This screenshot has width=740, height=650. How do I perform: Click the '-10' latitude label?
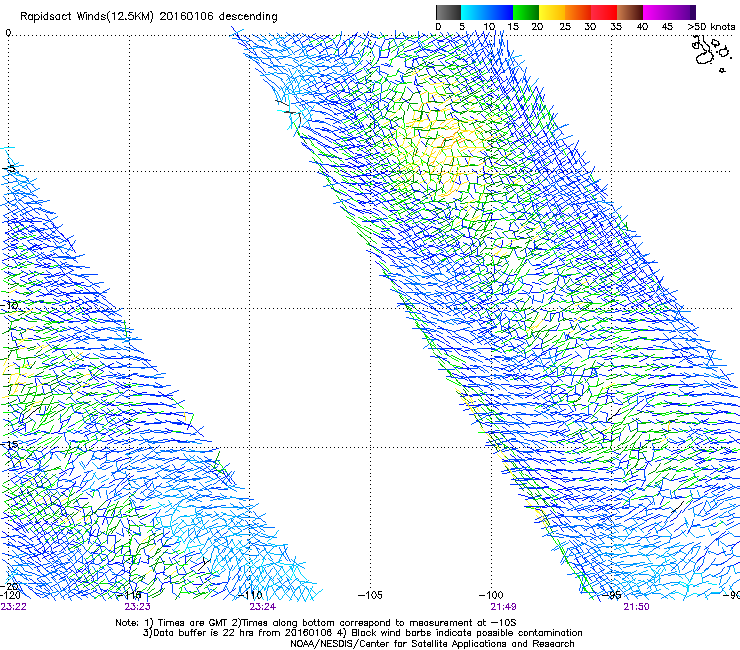point(9,305)
